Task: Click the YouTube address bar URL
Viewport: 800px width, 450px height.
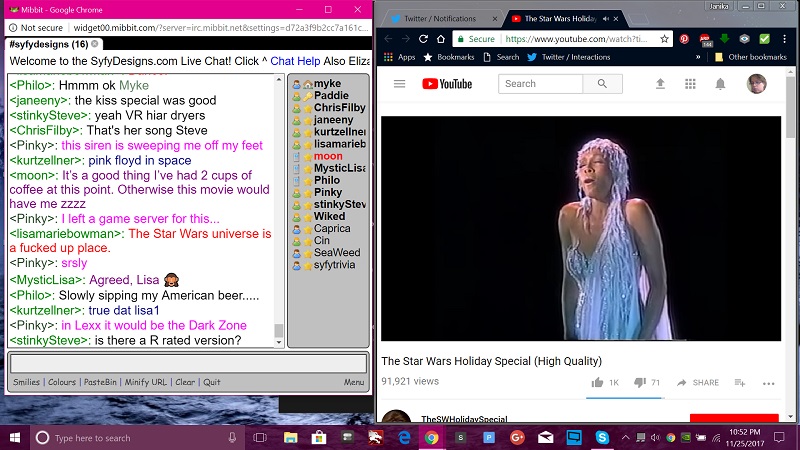Action: tap(576, 39)
